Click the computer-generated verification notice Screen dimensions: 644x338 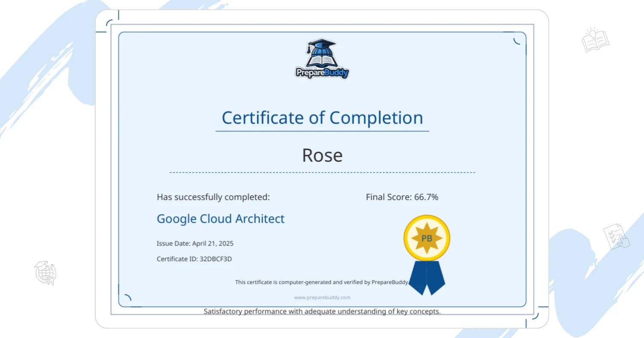coord(322,282)
